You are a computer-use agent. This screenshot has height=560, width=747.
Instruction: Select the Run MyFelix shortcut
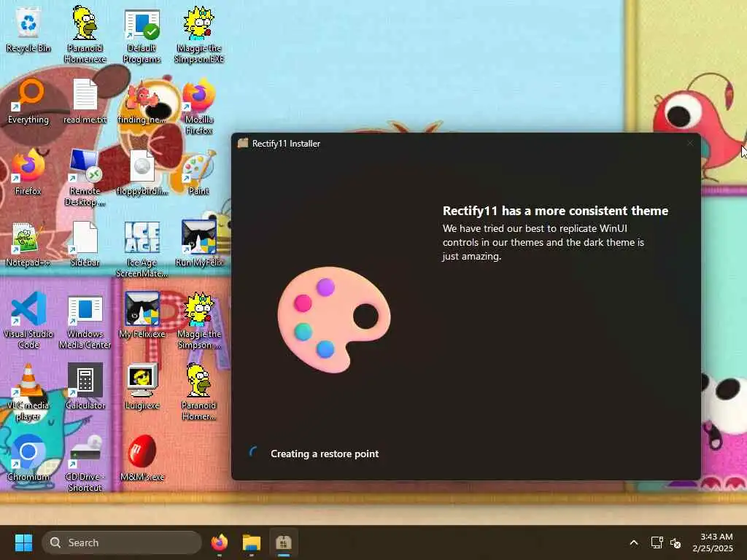[199, 244]
